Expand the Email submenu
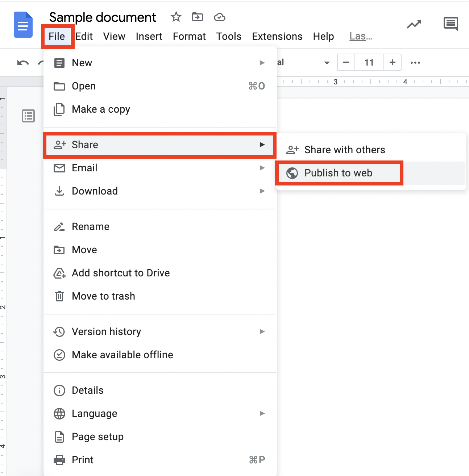The height and width of the screenshot is (476, 469). 160,168
